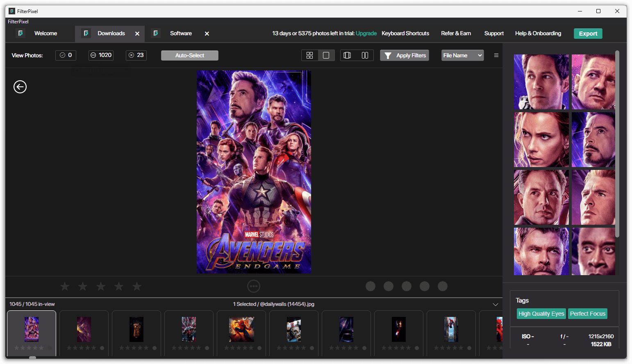Image resolution: width=632 pixels, height=364 pixels.
Task: Switch to single photo view layout
Action: pyautogui.click(x=326, y=55)
